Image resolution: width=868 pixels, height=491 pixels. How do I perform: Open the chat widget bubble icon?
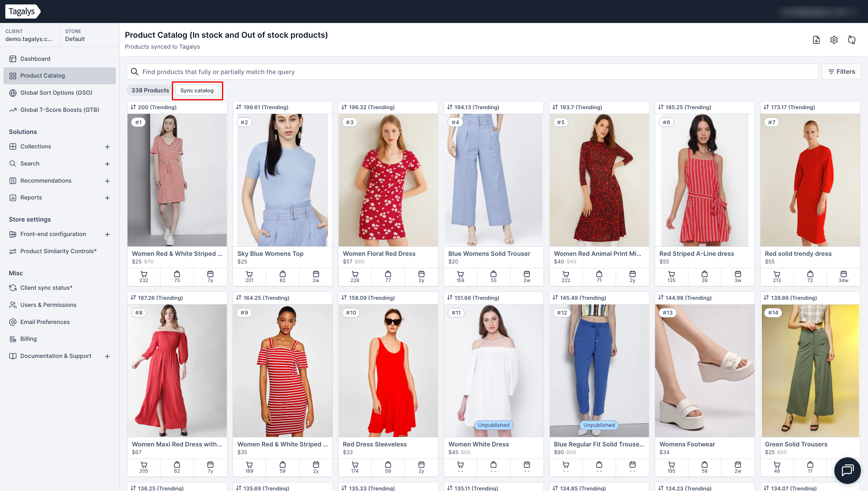click(847, 470)
